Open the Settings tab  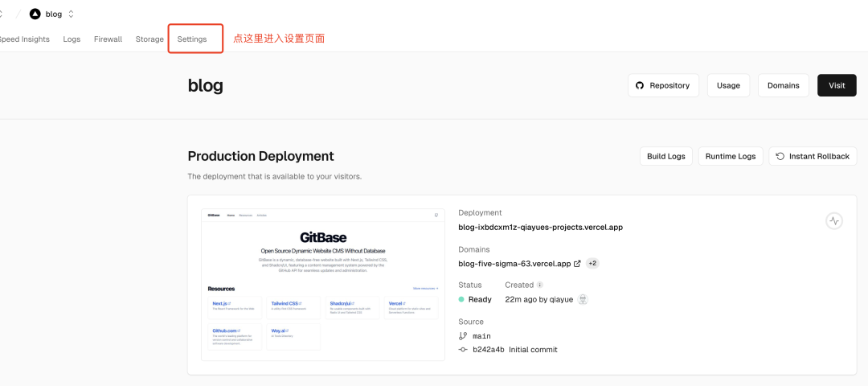coord(191,39)
